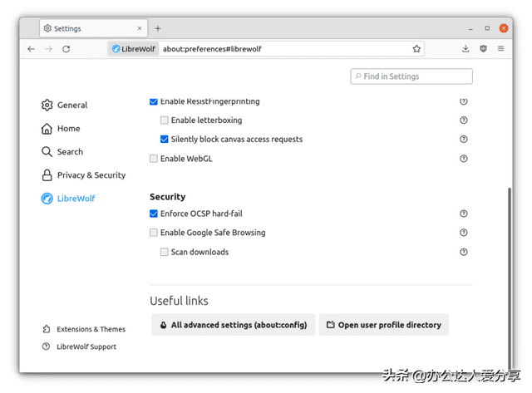532x393 pixels.
Task: Show help for Scan downloads option
Action: pos(464,252)
